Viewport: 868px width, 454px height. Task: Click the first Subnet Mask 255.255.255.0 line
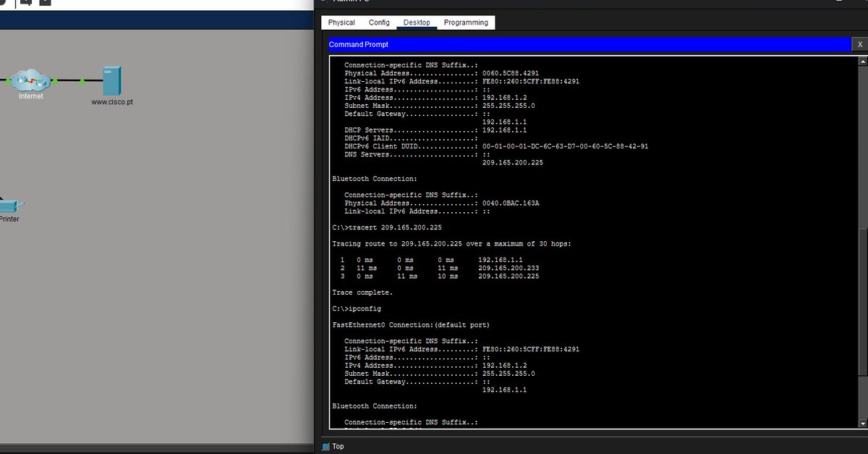[440, 106]
